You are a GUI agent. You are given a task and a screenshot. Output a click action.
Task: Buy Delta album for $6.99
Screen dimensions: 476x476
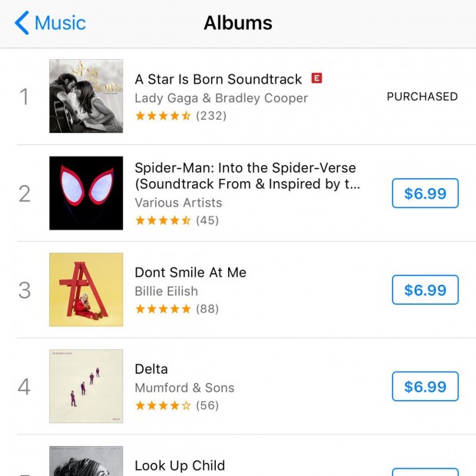click(425, 386)
